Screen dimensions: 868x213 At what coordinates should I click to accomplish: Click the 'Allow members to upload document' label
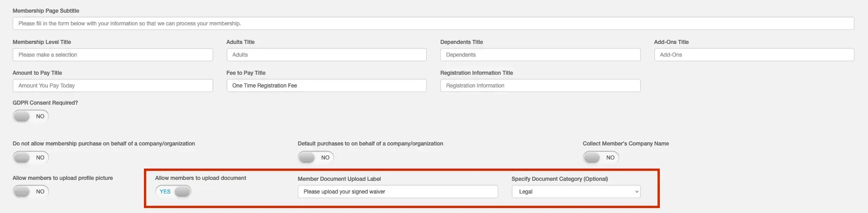coord(200,178)
